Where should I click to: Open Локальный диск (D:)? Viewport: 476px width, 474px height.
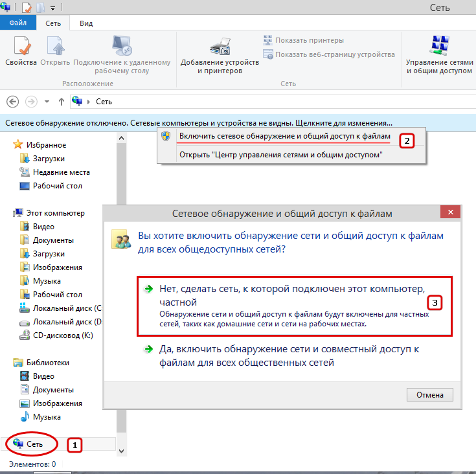click(60, 322)
